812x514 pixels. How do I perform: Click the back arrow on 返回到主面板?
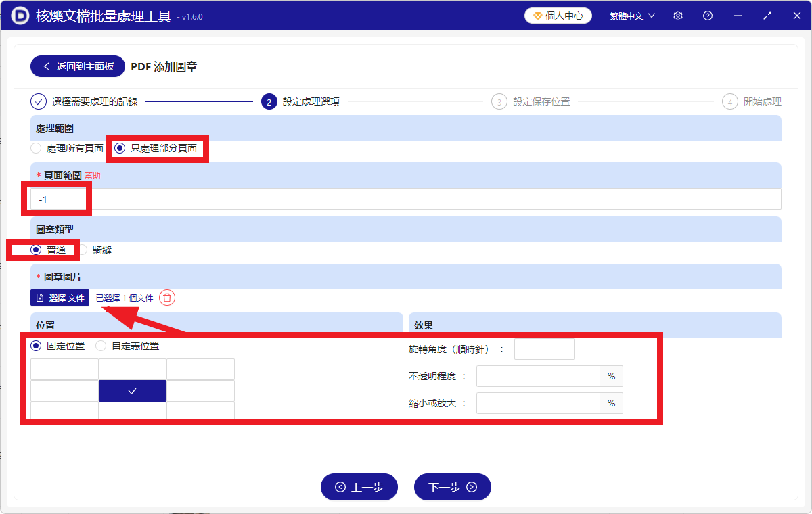[x=47, y=66]
